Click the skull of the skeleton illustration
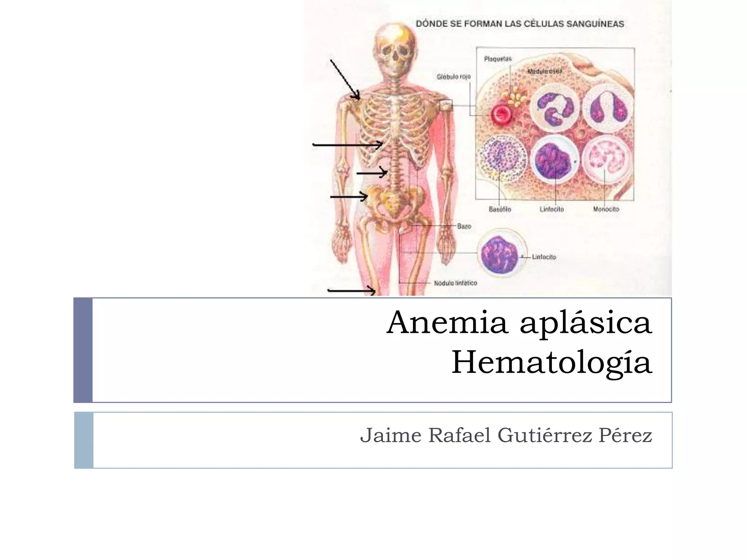The width and height of the screenshot is (747, 560). [393, 49]
